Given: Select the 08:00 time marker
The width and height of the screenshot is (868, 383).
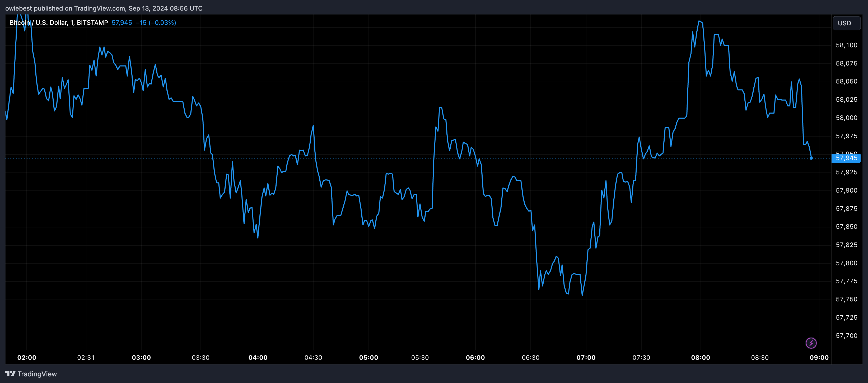Looking at the screenshot, I should point(700,357).
